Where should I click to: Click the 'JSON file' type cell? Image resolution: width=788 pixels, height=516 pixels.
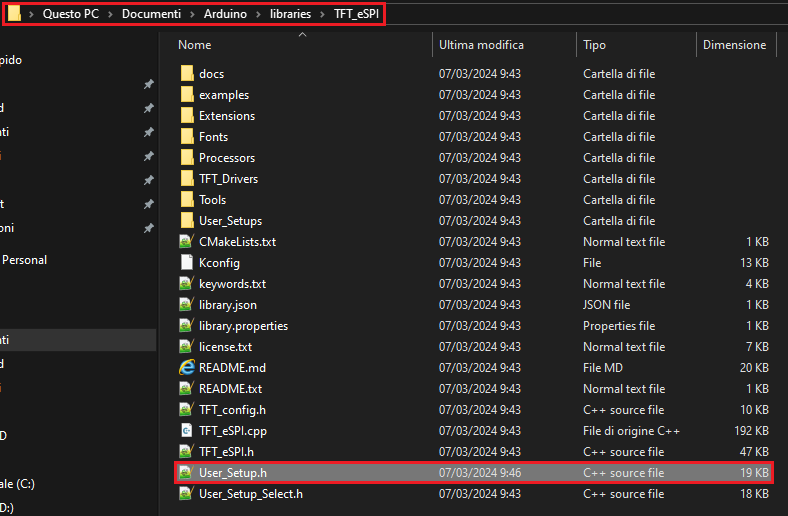click(x=607, y=304)
